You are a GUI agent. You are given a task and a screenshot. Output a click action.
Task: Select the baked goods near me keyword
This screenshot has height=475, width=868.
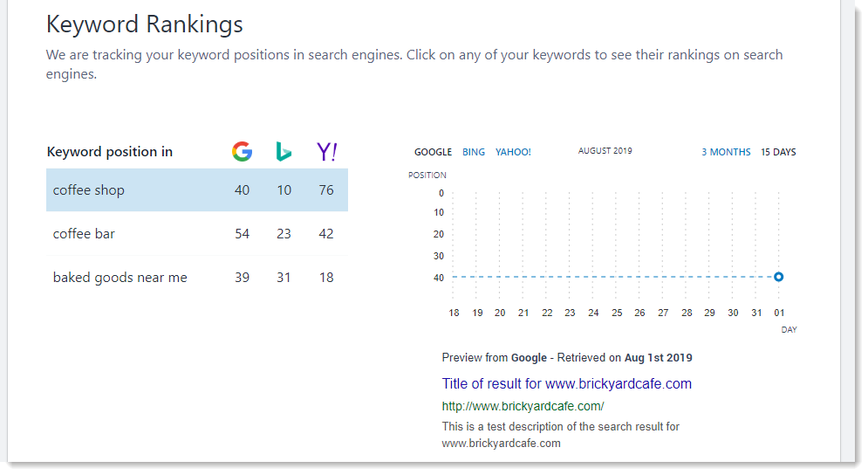point(120,278)
